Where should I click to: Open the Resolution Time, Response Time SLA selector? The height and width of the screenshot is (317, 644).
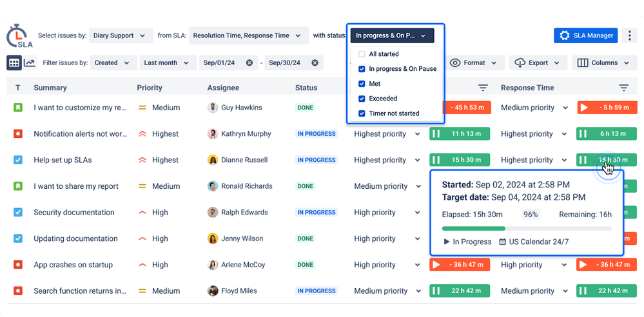[x=248, y=35]
